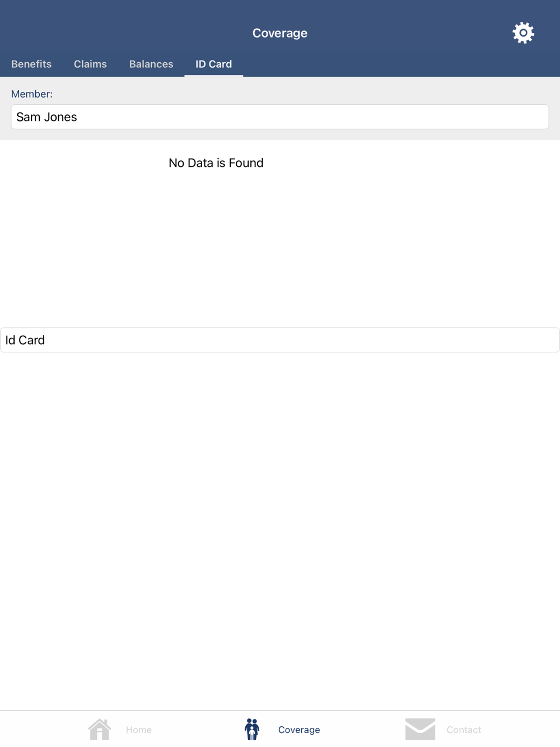Click the Coverage label in bottom bar
Viewport: 560px width, 747px height.
[x=299, y=730]
